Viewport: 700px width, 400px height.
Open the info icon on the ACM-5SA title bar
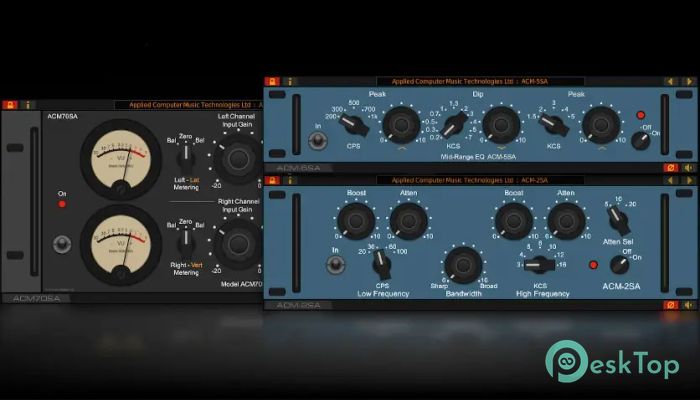coord(290,81)
